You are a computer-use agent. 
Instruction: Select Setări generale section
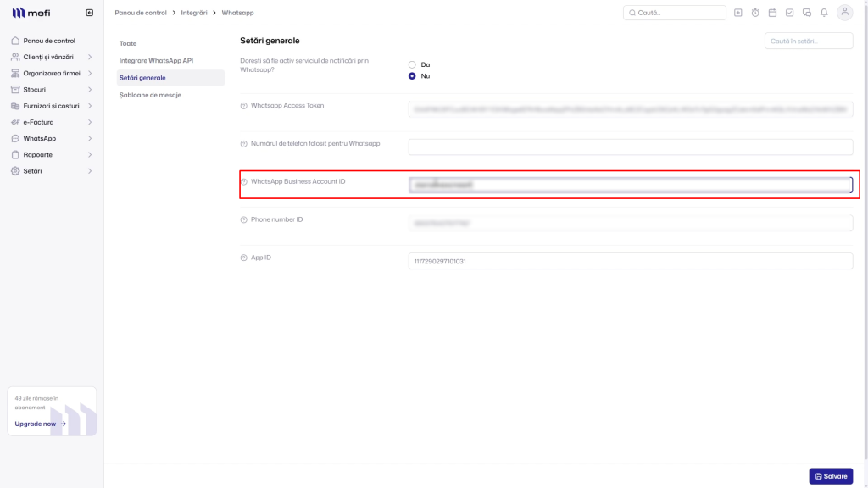170,78
